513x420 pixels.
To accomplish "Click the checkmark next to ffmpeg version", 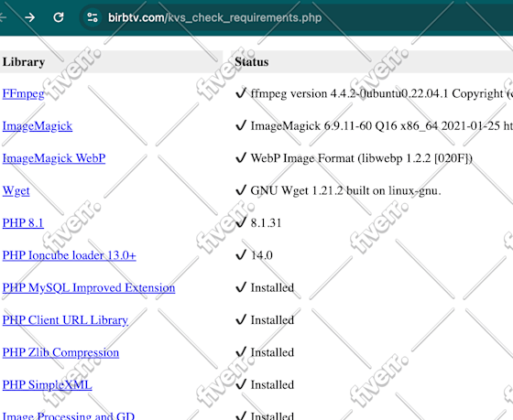I will tap(241, 93).
